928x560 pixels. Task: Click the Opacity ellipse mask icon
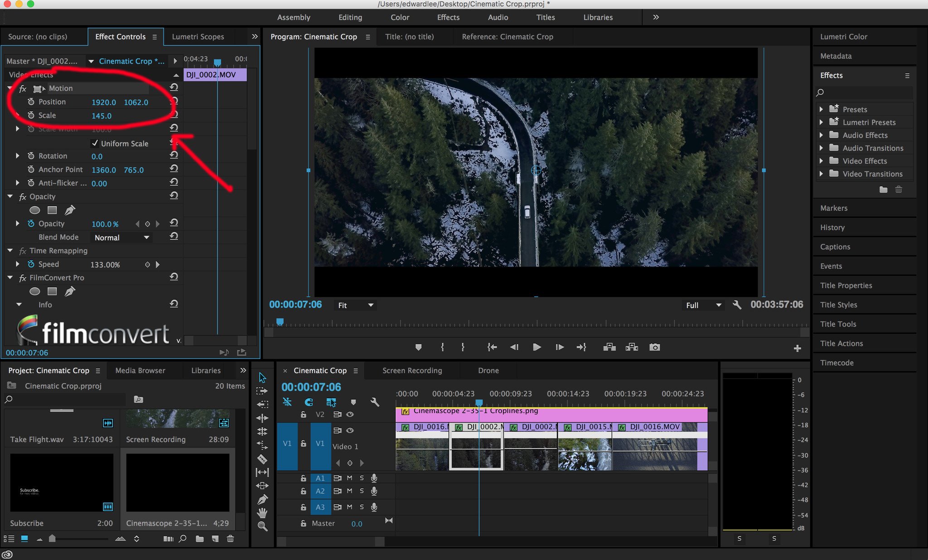[x=35, y=210]
